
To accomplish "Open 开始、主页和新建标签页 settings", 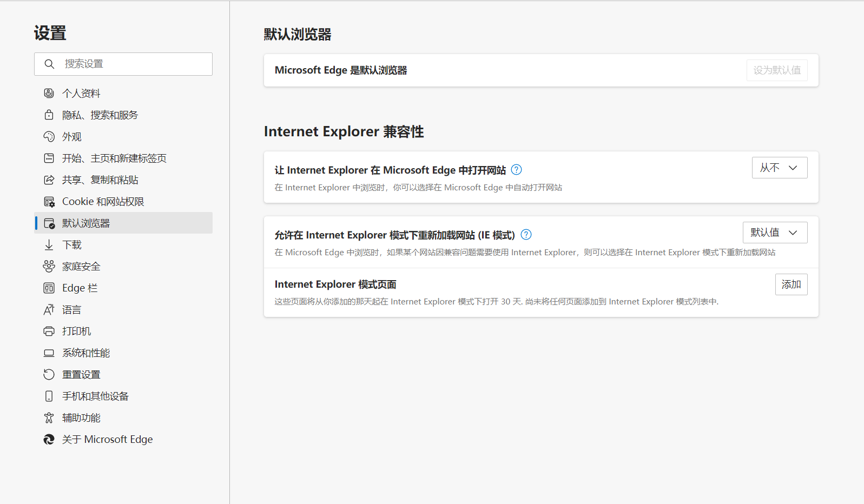I will pyautogui.click(x=123, y=158).
